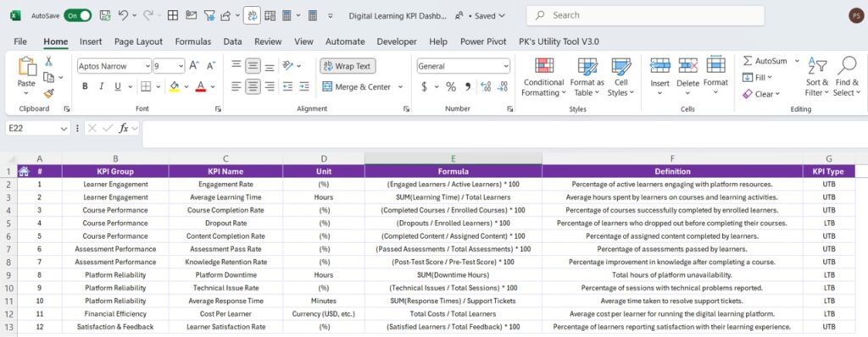Decrease font size with the small A button
The image size is (868, 337).
pos(210,66)
